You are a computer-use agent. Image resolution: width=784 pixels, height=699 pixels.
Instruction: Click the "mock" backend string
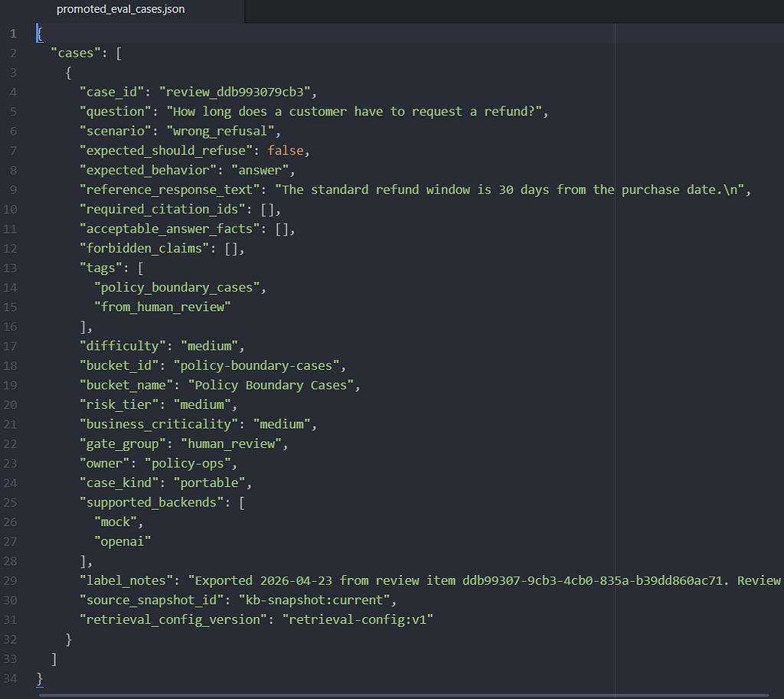click(x=116, y=522)
